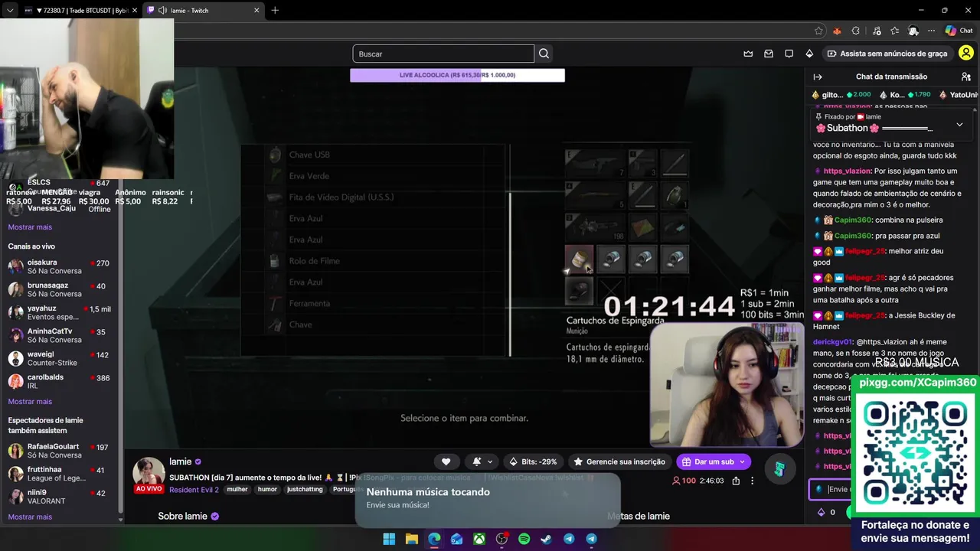Viewport: 980px width, 551px height.
Task: Collapse chat with the arrow icon
Action: pyautogui.click(x=818, y=77)
